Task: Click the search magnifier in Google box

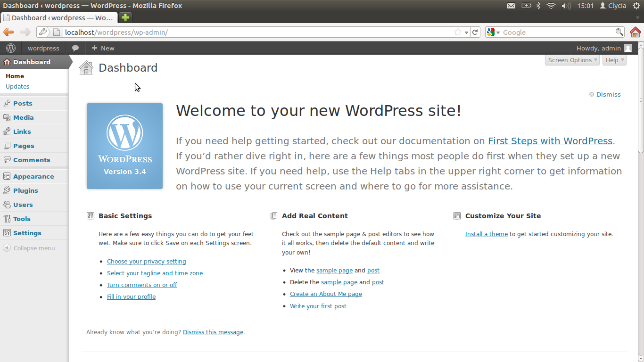Action: tap(619, 32)
